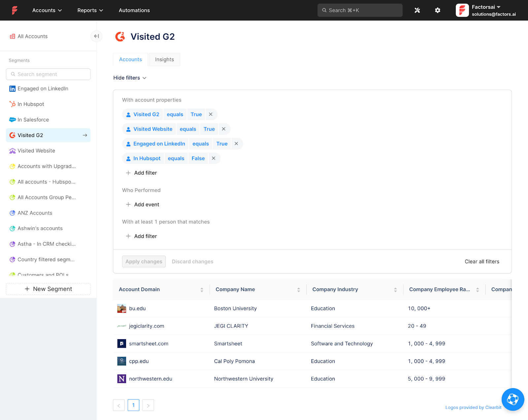Image resolution: width=528 pixels, height=420 pixels.
Task: Click the All Accounts building icon
Action: coord(13,36)
